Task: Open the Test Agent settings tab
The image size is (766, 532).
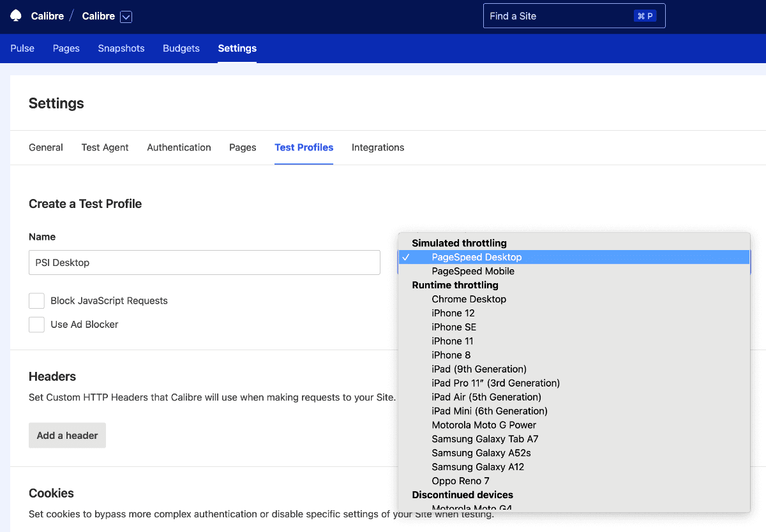Action: (105, 147)
